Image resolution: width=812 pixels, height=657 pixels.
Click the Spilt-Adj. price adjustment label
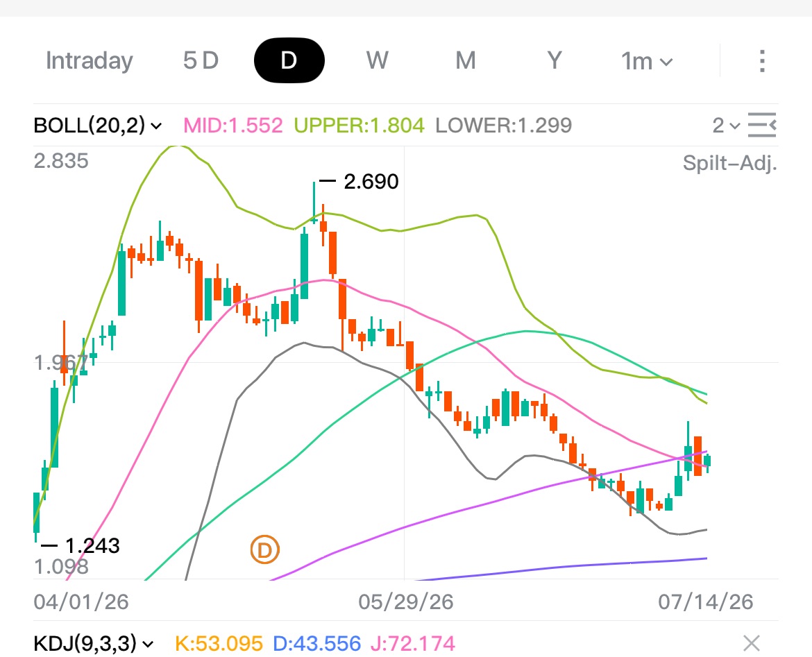tap(729, 163)
